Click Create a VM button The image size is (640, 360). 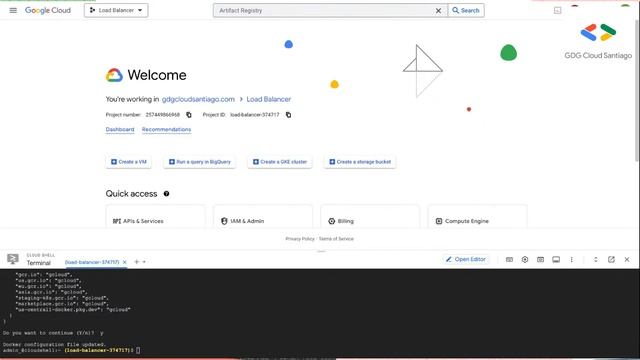click(129, 162)
